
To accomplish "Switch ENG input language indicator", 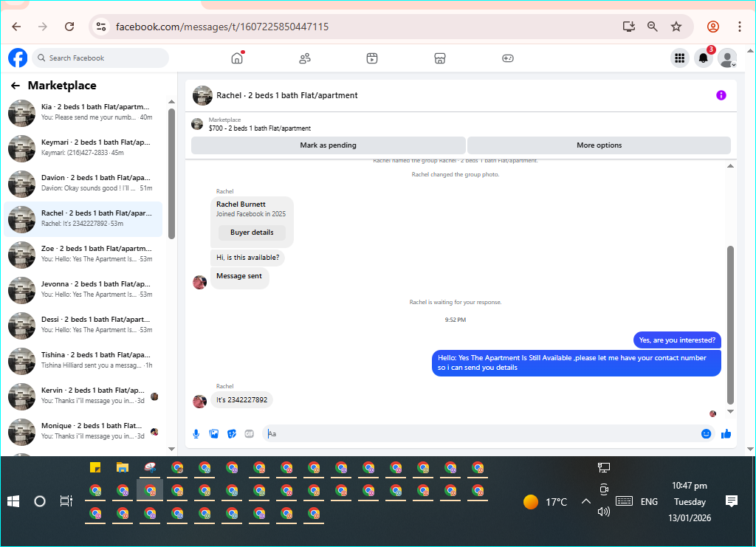I will click(x=649, y=502).
